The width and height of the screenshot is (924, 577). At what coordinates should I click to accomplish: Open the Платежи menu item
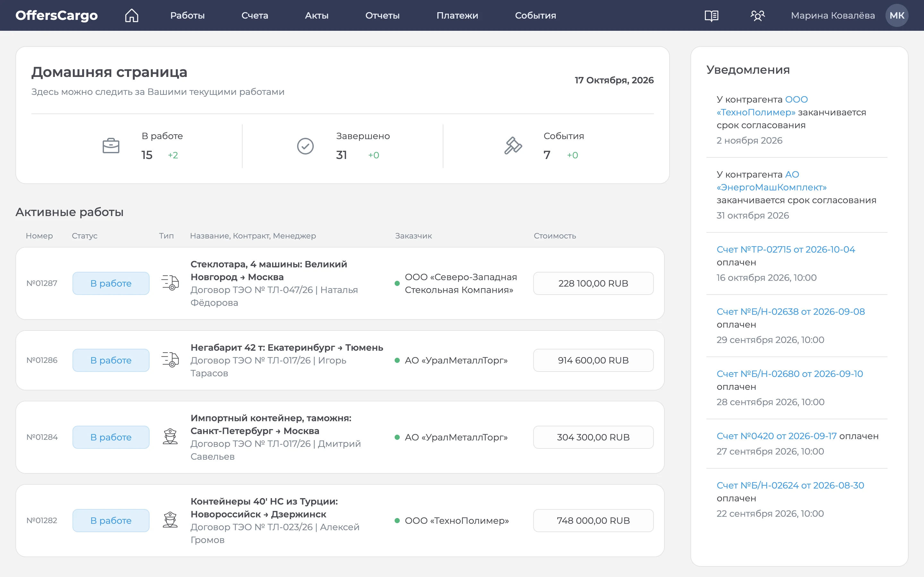[x=457, y=16]
